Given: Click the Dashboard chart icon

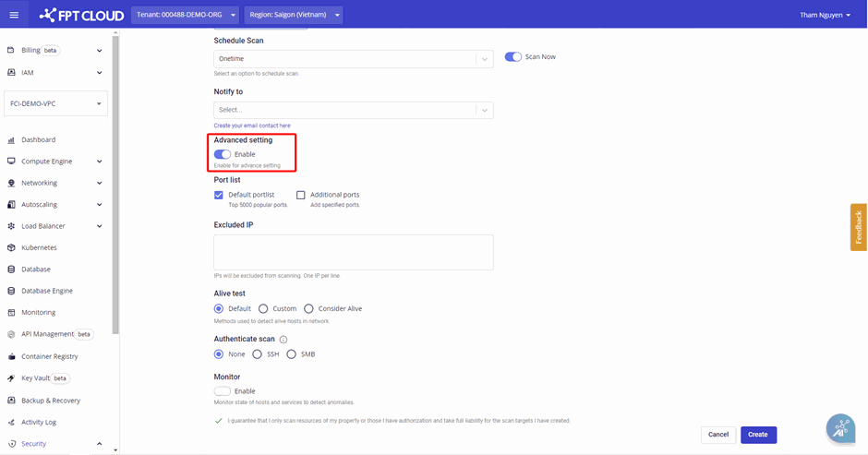Looking at the screenshot, I should click(10, 140).
